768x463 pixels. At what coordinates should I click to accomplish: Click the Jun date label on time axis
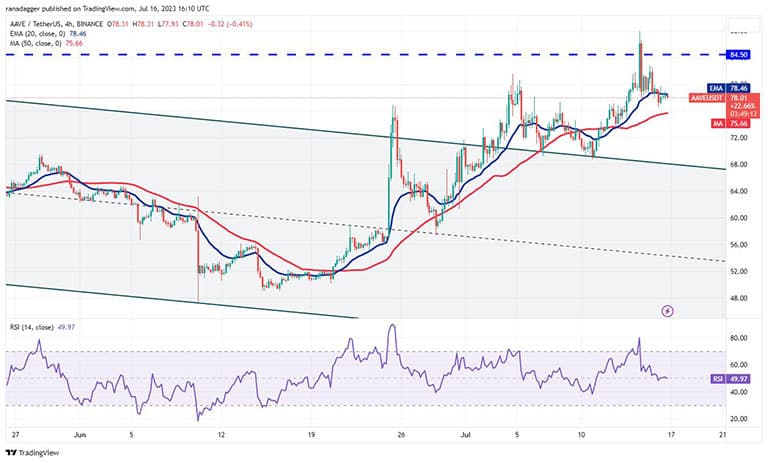coord(80,435)
